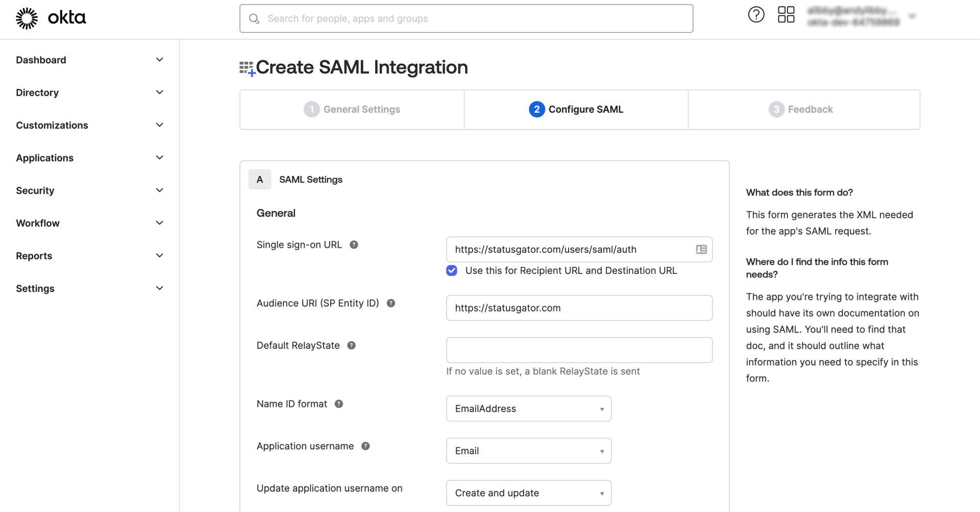The image size is (980, 512).
Task: Click the Single sign-on URL input field
Action: [579, 249]
